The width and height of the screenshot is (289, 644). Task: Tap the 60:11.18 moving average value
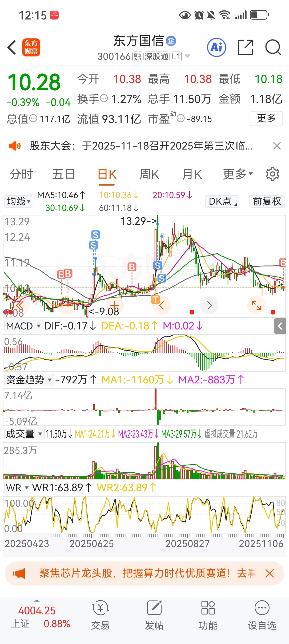point(119,208)
